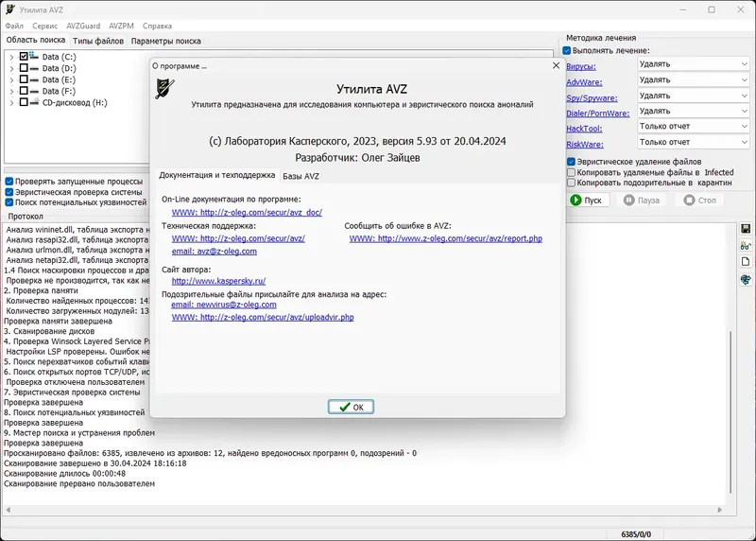Screen dimensions: 756x541
Task: Enable Копировать подозрительные в карантин
Action: (572, 183)
